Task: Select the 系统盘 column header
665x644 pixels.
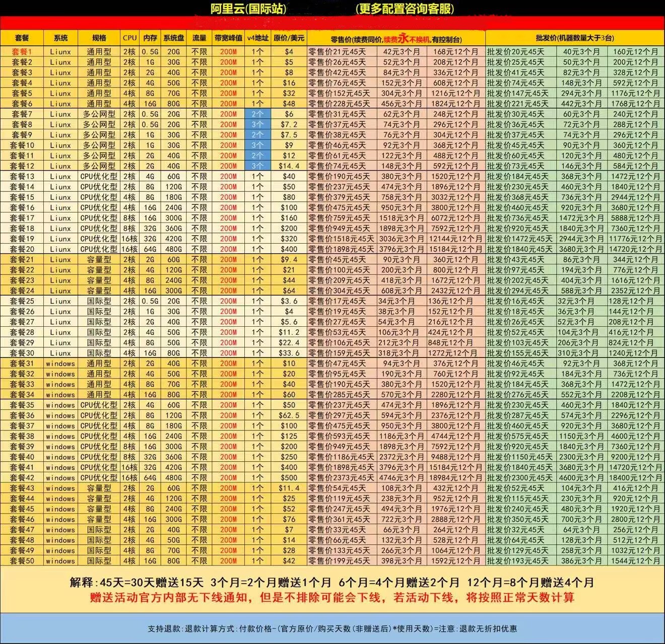Action: tap(174, 38)
